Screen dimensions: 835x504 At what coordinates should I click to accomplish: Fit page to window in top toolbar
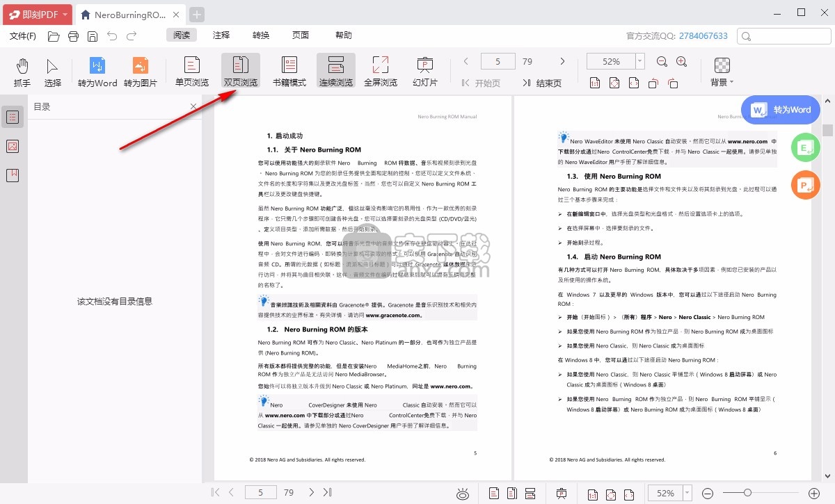(614, 83)
